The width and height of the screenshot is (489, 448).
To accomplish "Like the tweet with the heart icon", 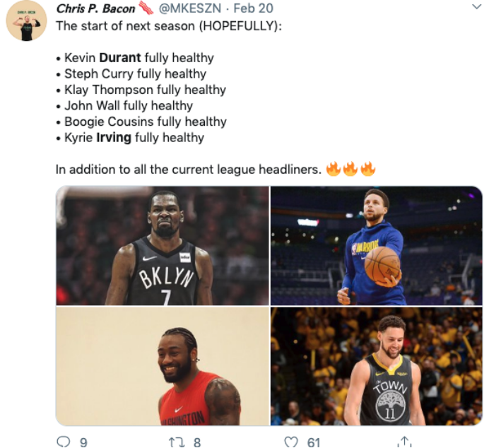I will click(291, 442).
